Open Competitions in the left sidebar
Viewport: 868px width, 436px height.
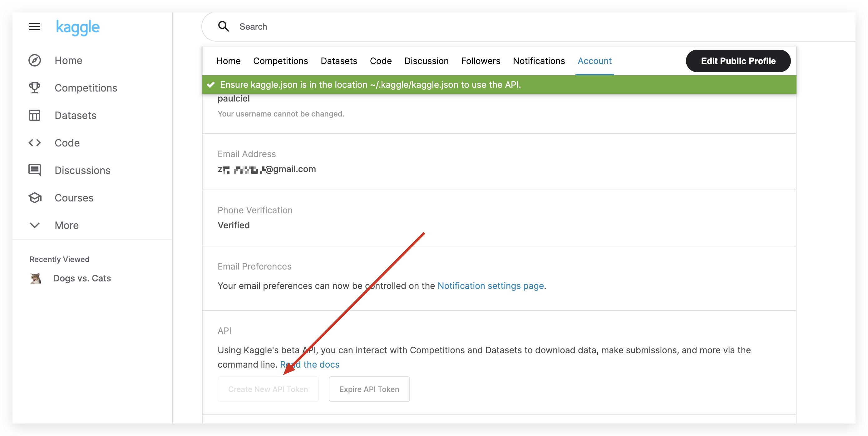pyautogui.click(x=86, y=88)
